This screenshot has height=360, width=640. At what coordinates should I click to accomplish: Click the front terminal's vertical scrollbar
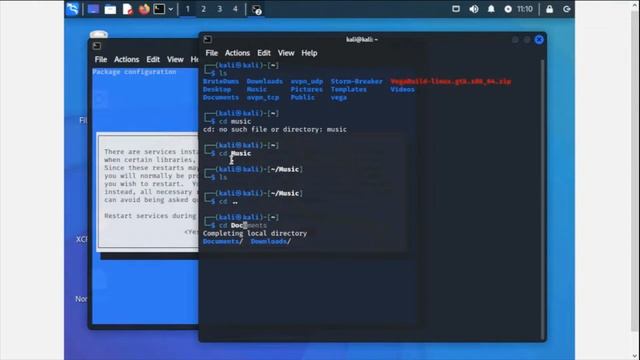click(542, 199)
